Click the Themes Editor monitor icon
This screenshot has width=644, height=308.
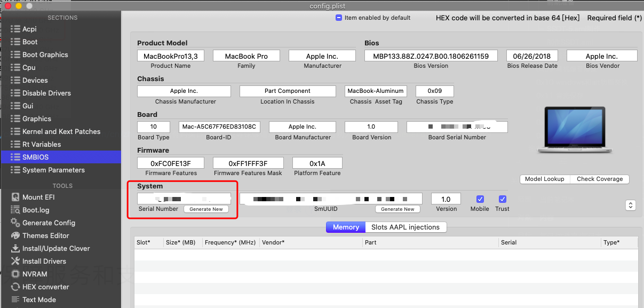click(x=15, y=235)
